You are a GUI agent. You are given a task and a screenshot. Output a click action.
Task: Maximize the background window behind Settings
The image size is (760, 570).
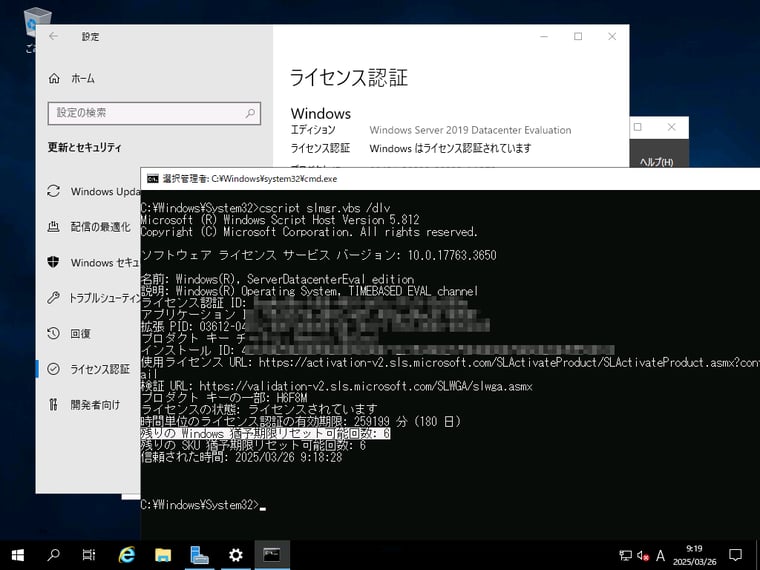click(x=638, y=127)
